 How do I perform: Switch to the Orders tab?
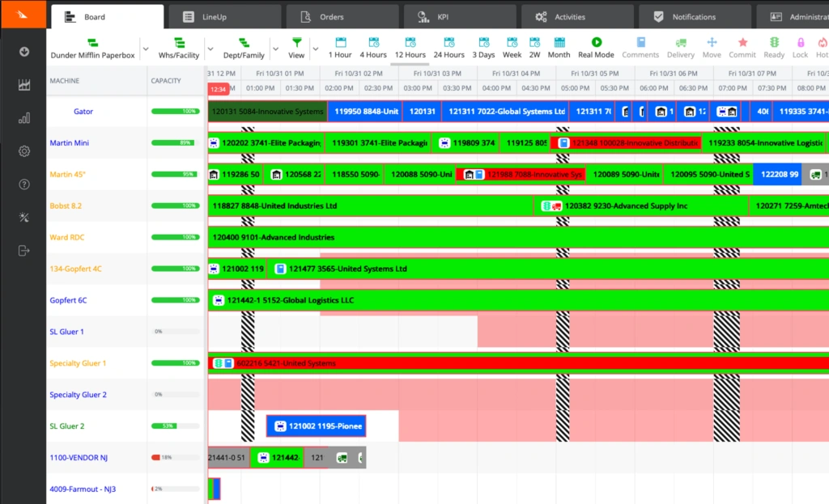pos(342,17)
